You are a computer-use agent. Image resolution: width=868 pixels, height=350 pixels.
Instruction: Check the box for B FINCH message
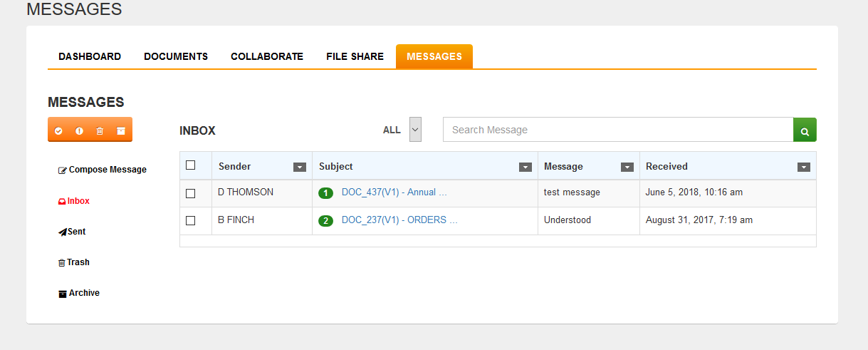coord(190,221)
